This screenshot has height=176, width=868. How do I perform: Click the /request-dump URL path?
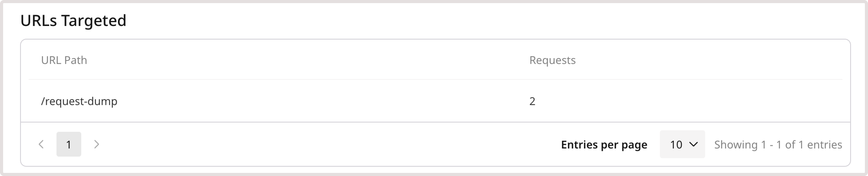click(x=79, y=101)
